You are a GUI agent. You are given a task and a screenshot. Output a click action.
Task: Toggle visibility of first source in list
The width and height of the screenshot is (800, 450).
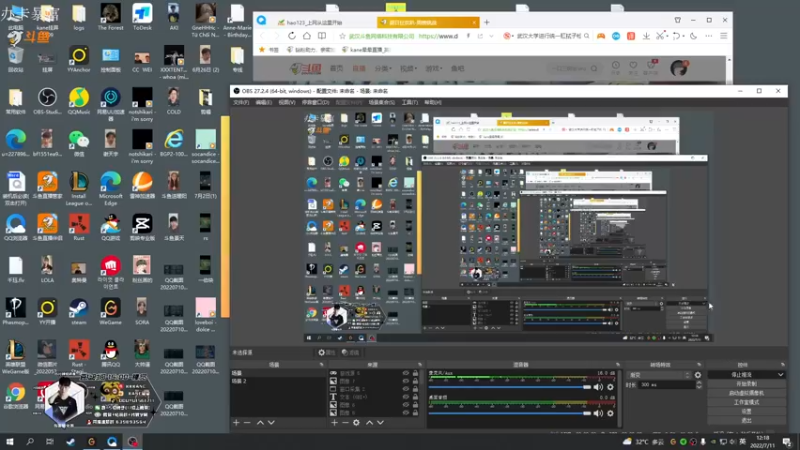pos(406,373)
